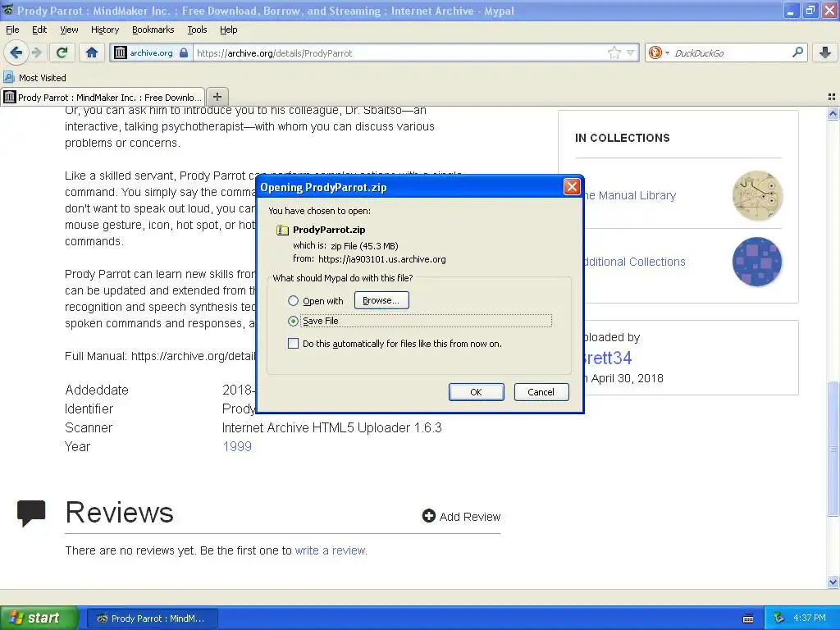Viewport: 840px width, 630px height.
Task: Click the vertical scrollbar thumb
Action: pyautogui.click(x=833, y=449)
